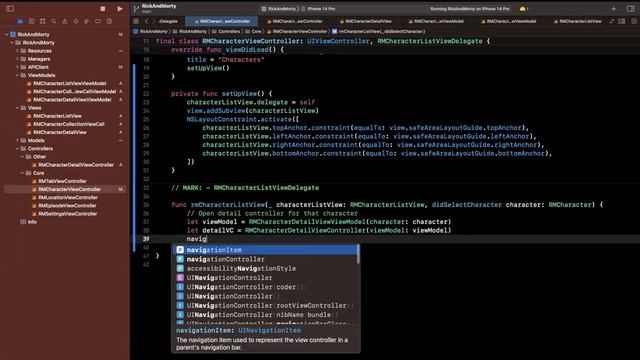
Task: Collapse the ViewModels folder
Action: [17, 75]
